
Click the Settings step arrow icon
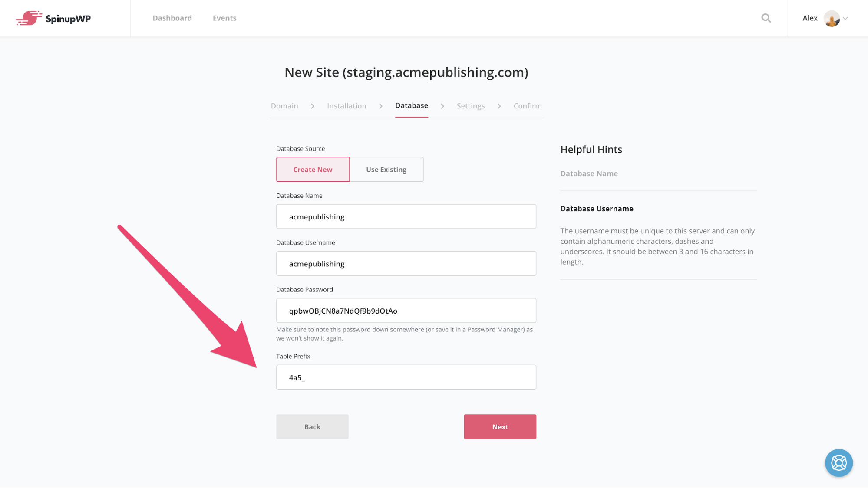coord(500,105)
